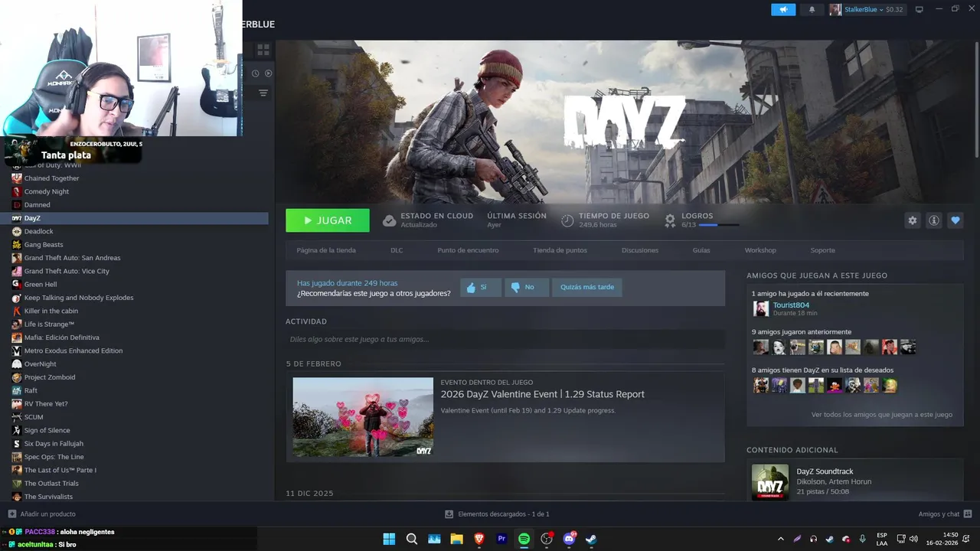Open the Soporte tab

(x=823, y=250)
